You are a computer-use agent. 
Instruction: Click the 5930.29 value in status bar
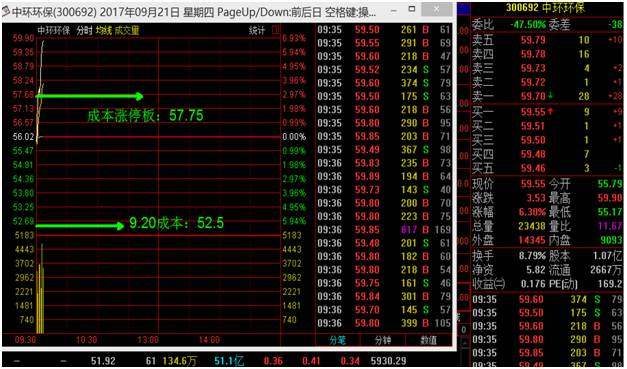388,361
